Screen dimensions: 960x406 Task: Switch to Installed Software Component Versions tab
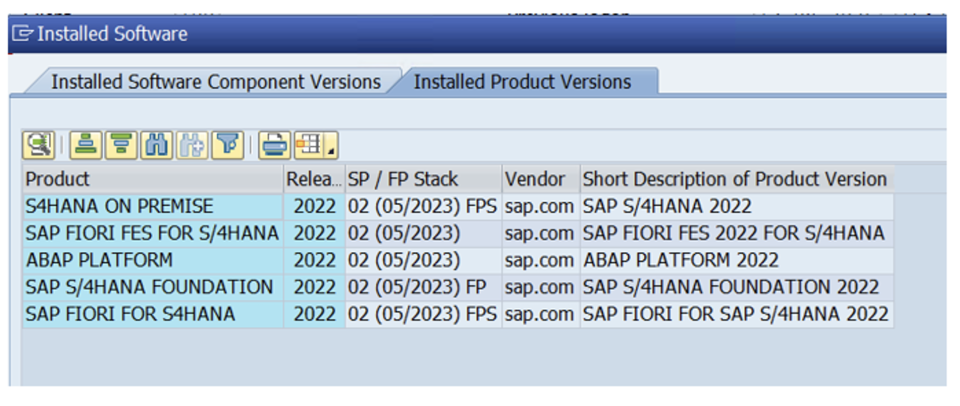215,82
